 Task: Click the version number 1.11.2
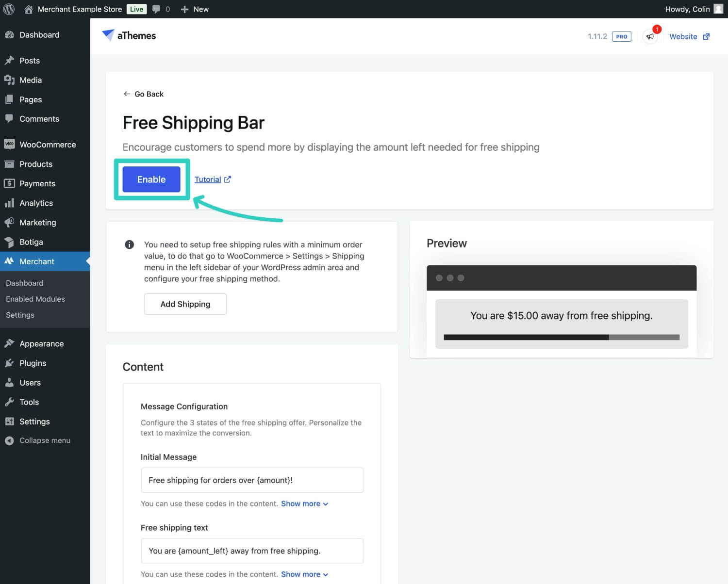pos(597,36)
